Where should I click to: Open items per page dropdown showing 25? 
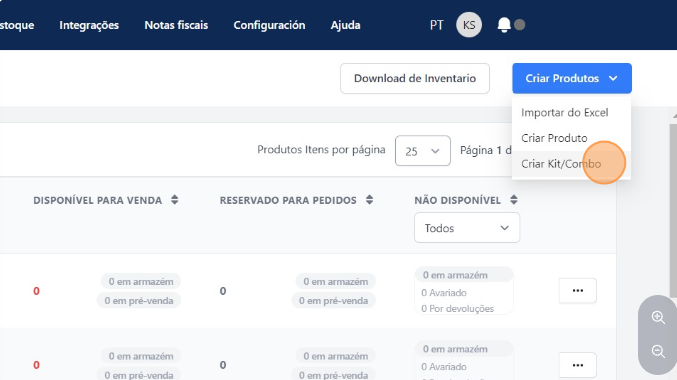[x=423, y=151]
